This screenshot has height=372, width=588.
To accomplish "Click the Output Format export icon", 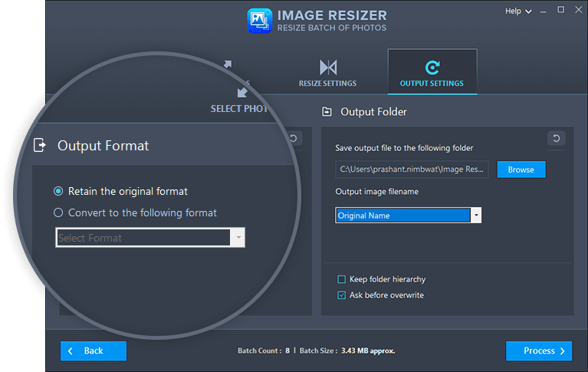I will 40,145.
